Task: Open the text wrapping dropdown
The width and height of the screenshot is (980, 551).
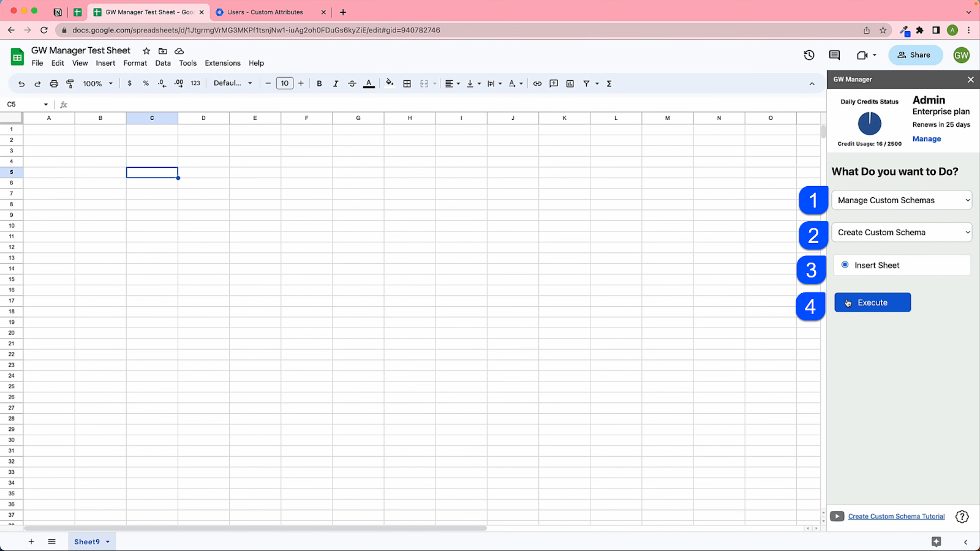Action: click(494, 83)
